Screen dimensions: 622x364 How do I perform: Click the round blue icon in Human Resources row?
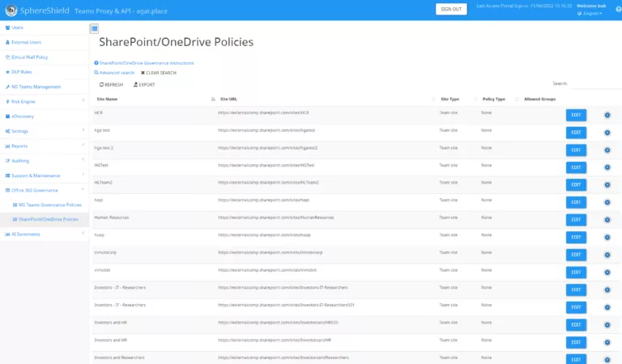(x=607, y=220)
